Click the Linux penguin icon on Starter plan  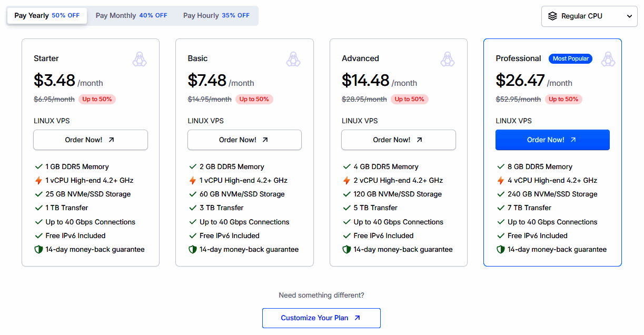[x=140, y=59]
